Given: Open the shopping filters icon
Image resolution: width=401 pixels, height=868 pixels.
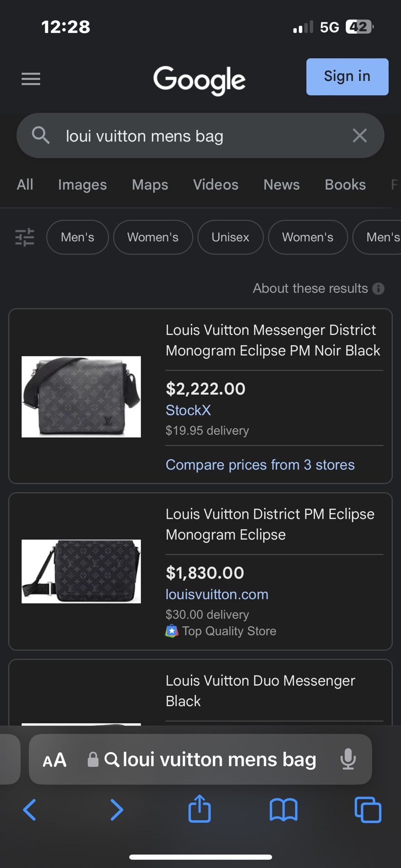Looking at the screenshot, I should pos(25,237).
